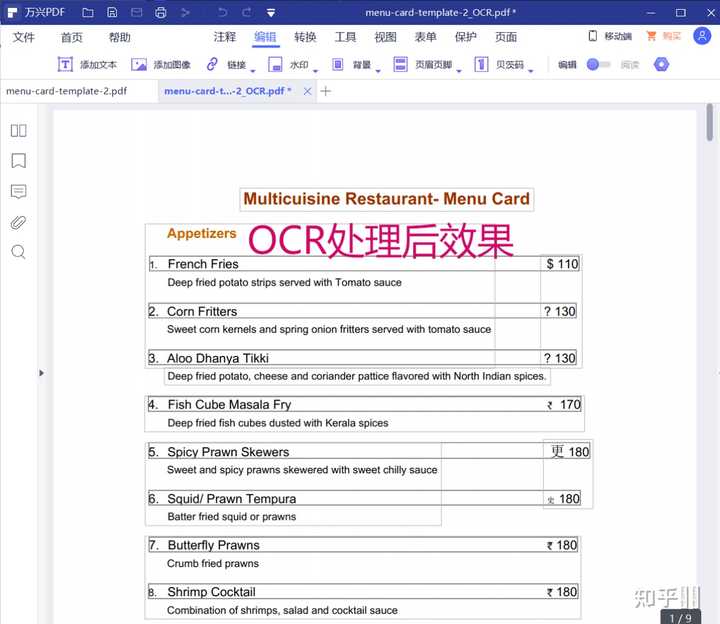Expand the 页眉页脚 dropdown arrow
This screenshot has width=720, height=624.
(459, 71)
